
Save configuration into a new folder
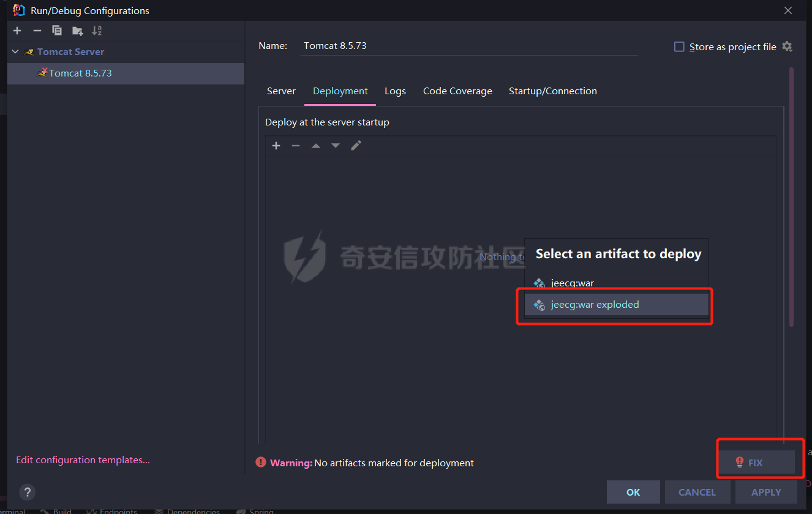pyautogui.click(x=77, y=31)
